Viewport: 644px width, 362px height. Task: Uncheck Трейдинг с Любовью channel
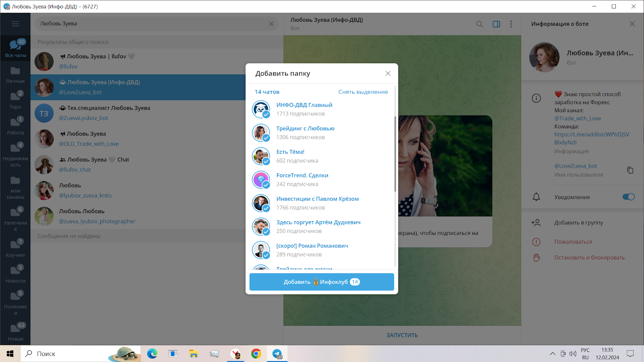tap(321, 133)
